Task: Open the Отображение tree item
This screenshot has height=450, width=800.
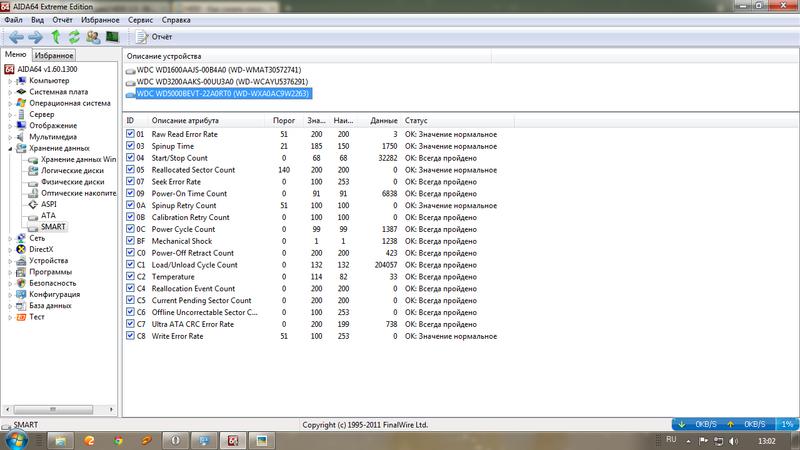Action: pos(53,126)
